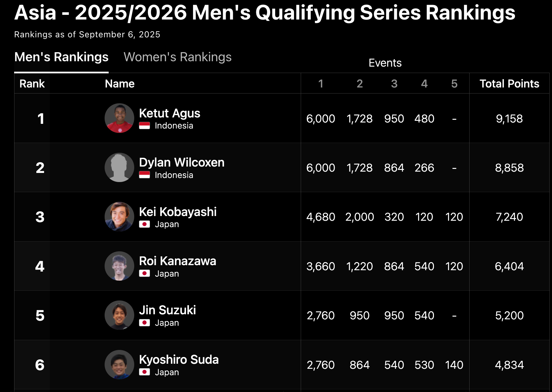Click the event 1 column header

click(321, 84)
